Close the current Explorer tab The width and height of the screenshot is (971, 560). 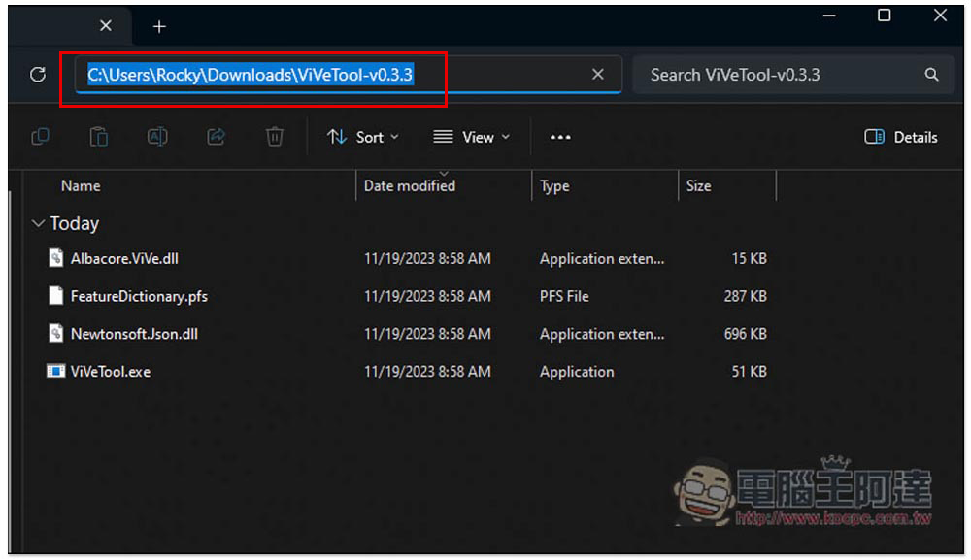(x=106, y=26)
